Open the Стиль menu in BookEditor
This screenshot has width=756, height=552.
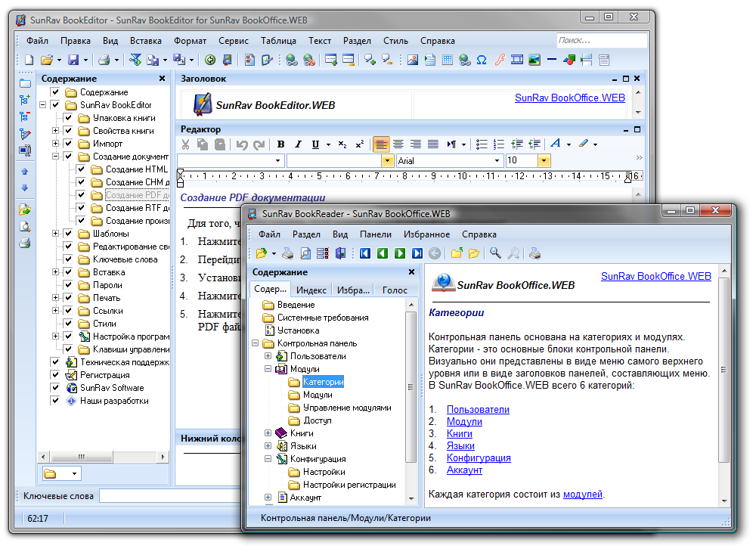(396, 41)
